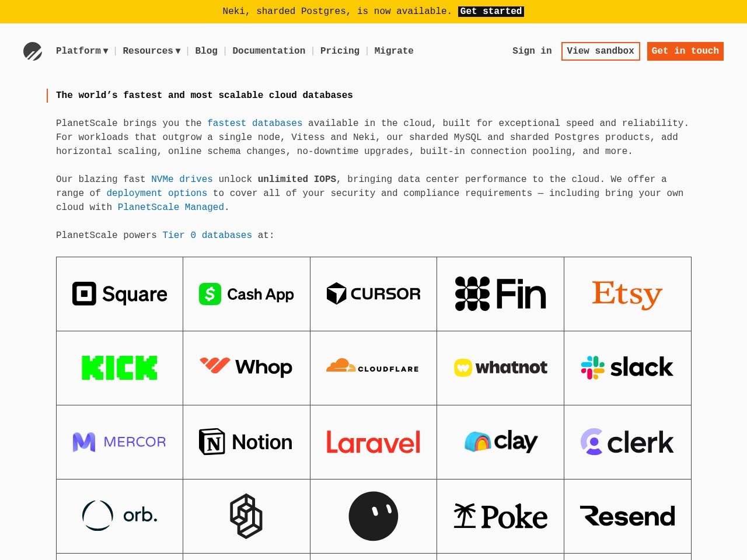Open the Blog nav item
Image resolution: width=747 pixels, height=560 pixels.
[x=206, y=51]
